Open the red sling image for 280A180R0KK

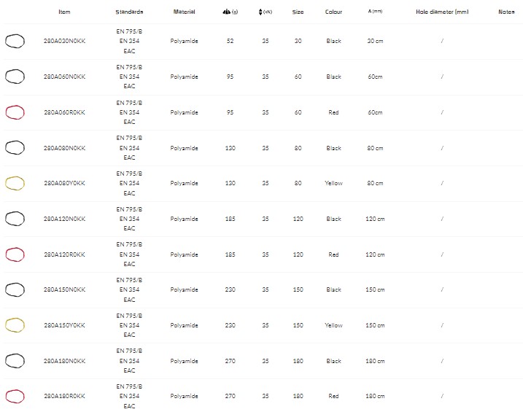click(x=15, y=396)
